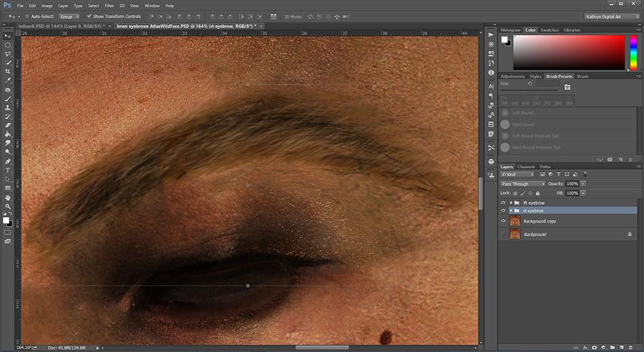Click the lock all icon in Layers panel
This screenshot has width=644, height=352.
(x=538, y=193)
